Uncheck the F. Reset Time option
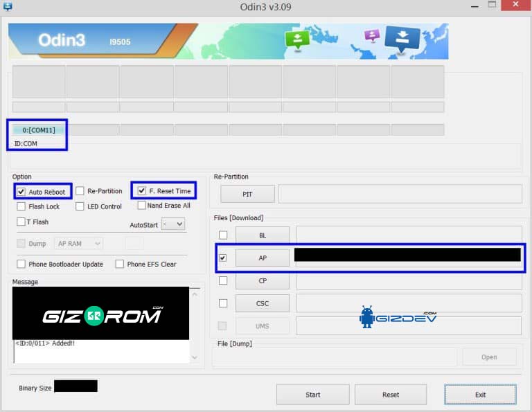Screen dimensions: 532x412 click(142, 191)
